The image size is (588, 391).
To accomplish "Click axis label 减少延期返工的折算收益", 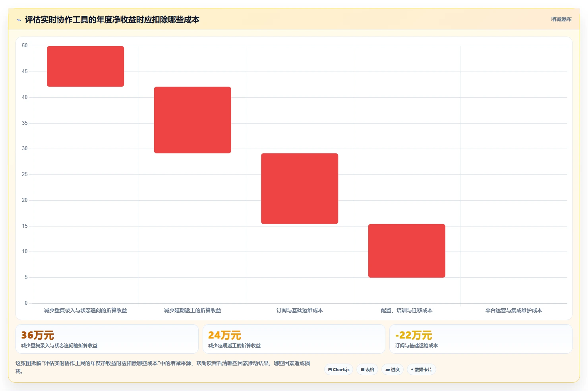I will pyautogui.click(x=193, y=310).
